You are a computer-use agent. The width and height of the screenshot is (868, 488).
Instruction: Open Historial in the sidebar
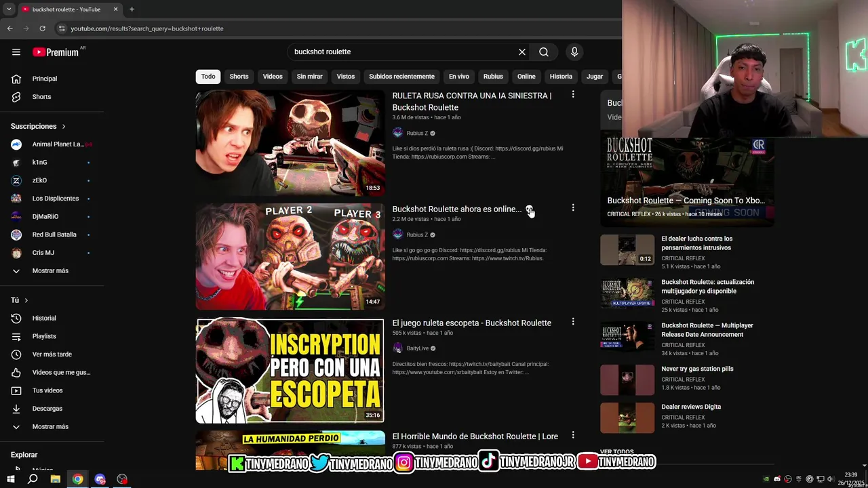[43, 318]
